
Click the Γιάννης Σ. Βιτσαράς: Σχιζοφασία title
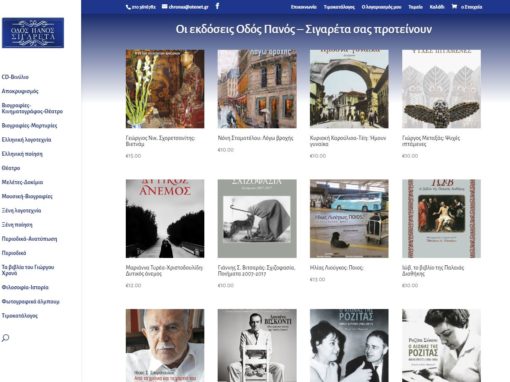[x=256, y=271]
